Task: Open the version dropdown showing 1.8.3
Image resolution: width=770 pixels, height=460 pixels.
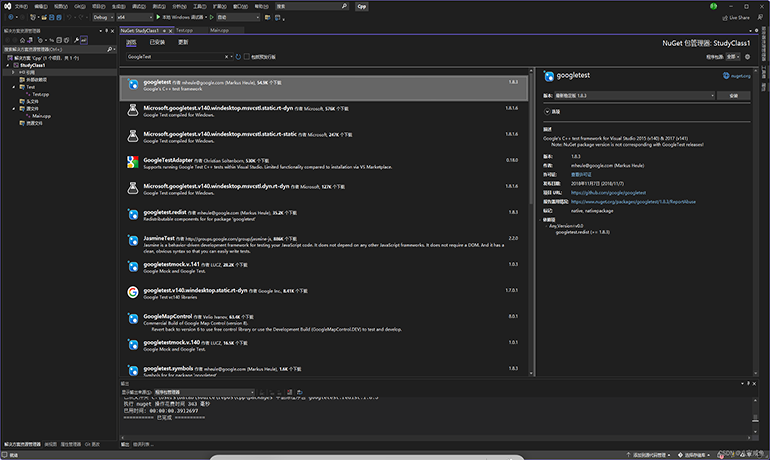Action: [634, 96]
